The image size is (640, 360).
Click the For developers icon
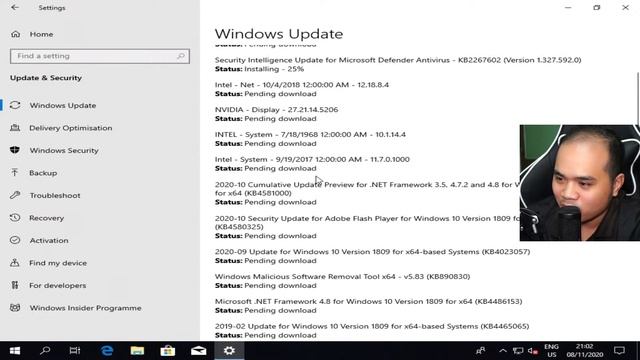pos(15,285)
